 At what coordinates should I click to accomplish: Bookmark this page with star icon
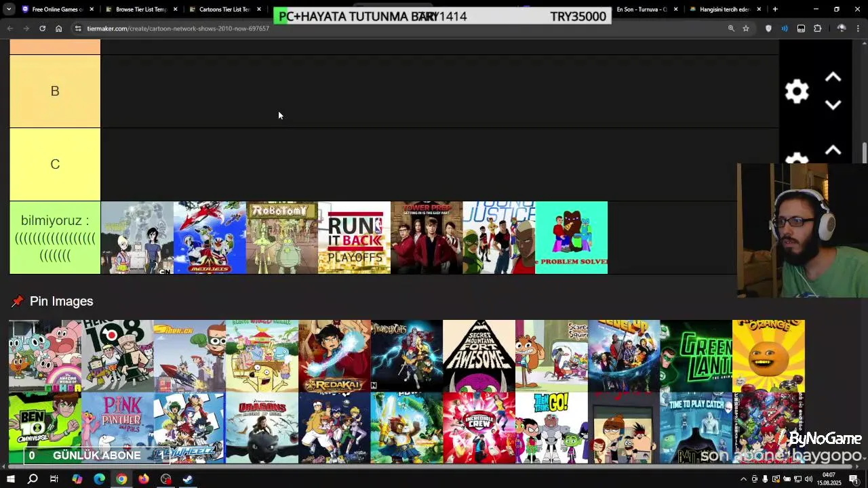pyautogui.click(x=746, y=28)
